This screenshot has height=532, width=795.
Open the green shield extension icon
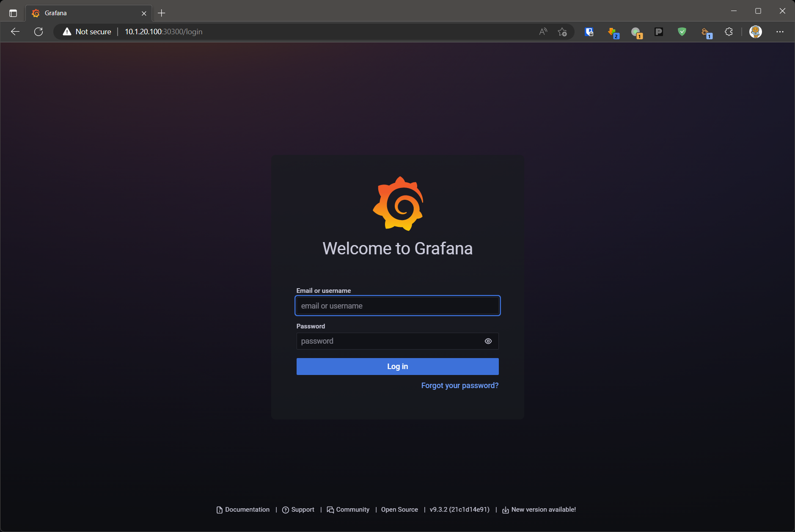pos(682,32)
